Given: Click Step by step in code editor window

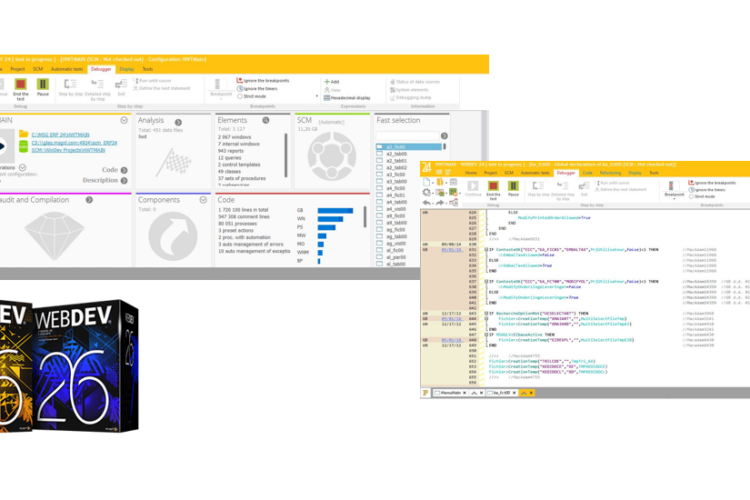Looking at the screenshot, I should click(538, 188).
